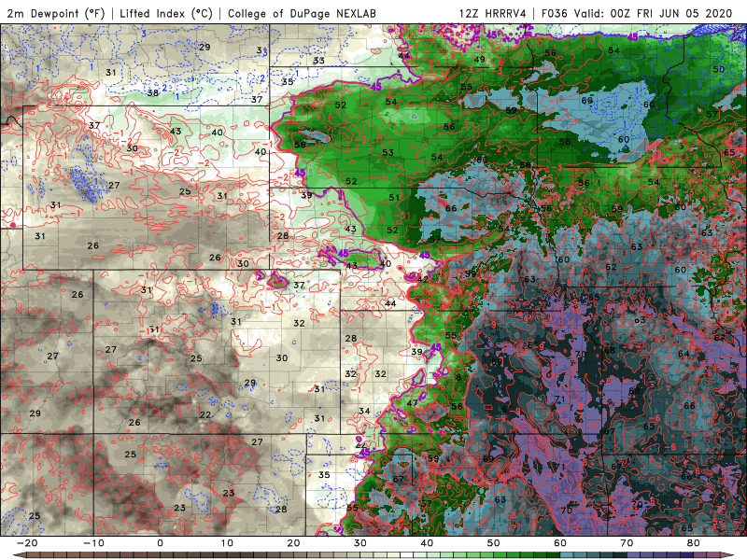Click the dewpoint value "49" on the map
This screenshot has width=747, height=560.
(x=479, y=60)
